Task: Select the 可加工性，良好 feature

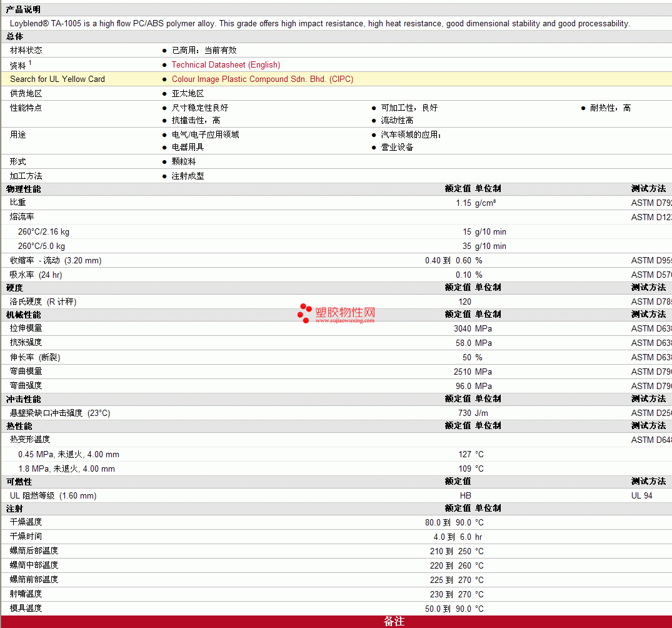Action: coord(409,108)
